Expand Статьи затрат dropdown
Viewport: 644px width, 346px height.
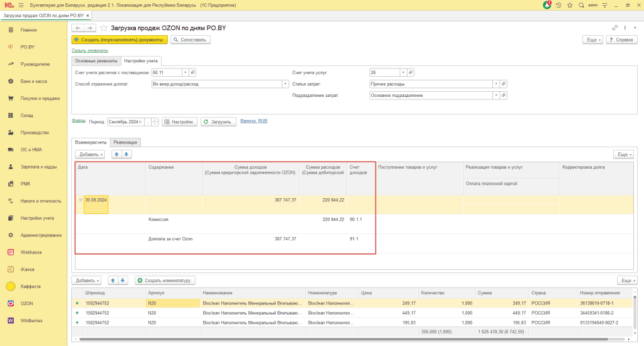(x=496, y=84)
